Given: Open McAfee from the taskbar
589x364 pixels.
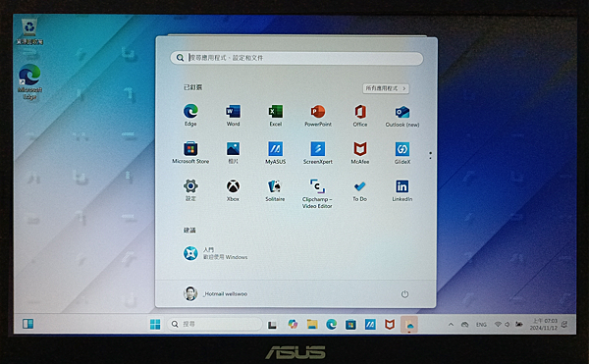Looking at the screenshot, I should 390,324.
